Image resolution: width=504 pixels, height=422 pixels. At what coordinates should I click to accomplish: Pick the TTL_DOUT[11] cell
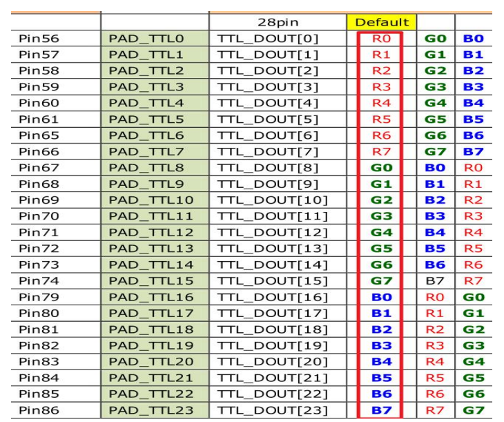coord(278,216)
